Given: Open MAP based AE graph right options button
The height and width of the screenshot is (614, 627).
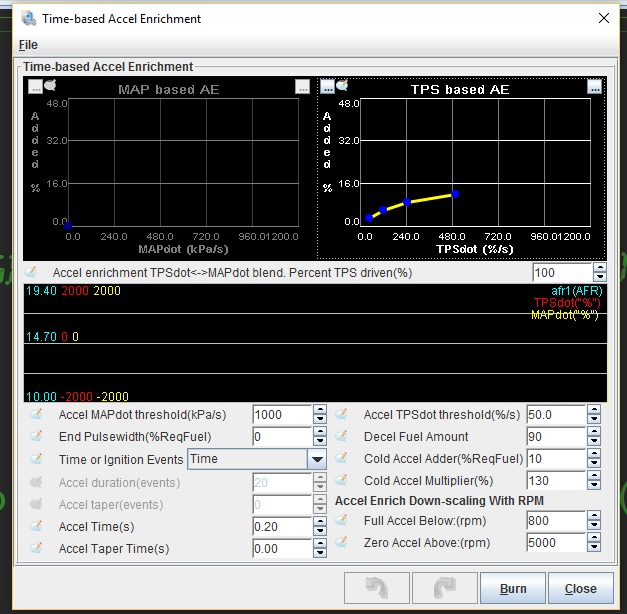Looking at the screenshot, I should tap(302, 86).
